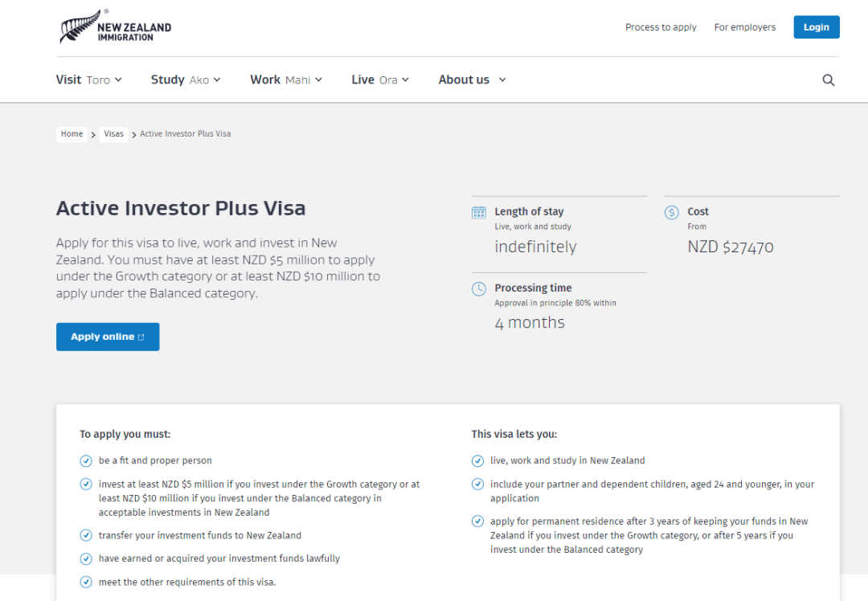This screenshot has width=868, height=601.
Task: Open the Work Mahi dropdown menu
Action: tap(285, 80)
